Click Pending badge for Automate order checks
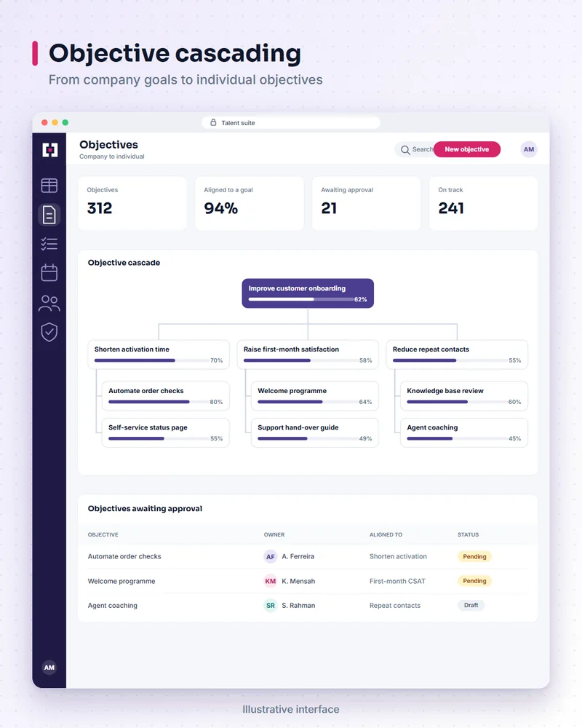Image resolution: width=582 pixels, height=728 pixels. coord(474,556)
